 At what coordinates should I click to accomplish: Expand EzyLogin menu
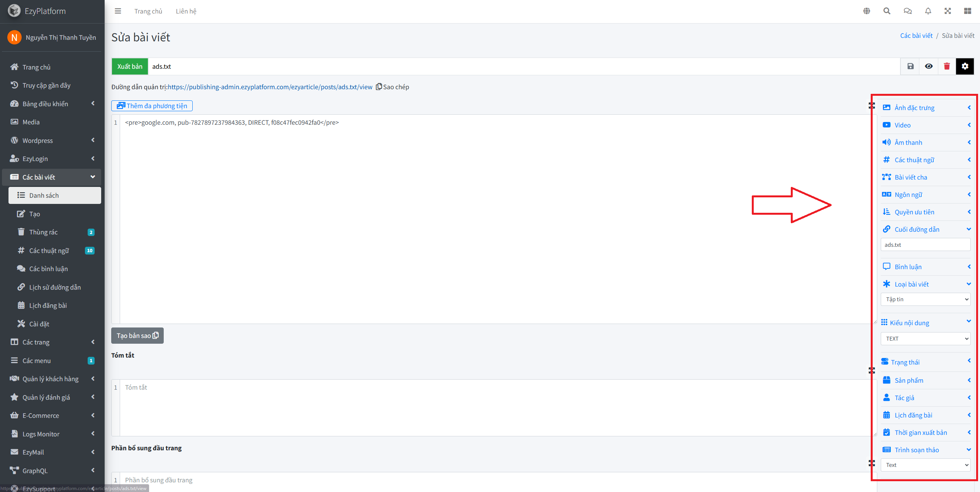[x=52, y=159]
